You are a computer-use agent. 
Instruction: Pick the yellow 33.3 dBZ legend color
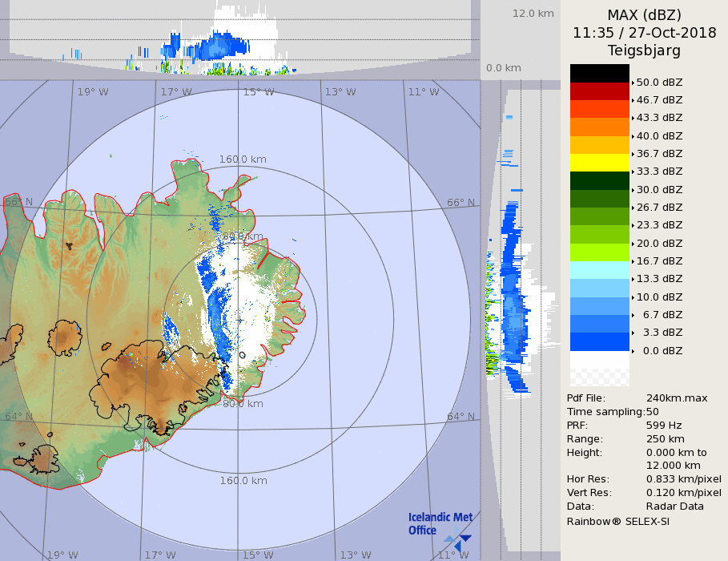pyautogui.click(x=599, y=162)
